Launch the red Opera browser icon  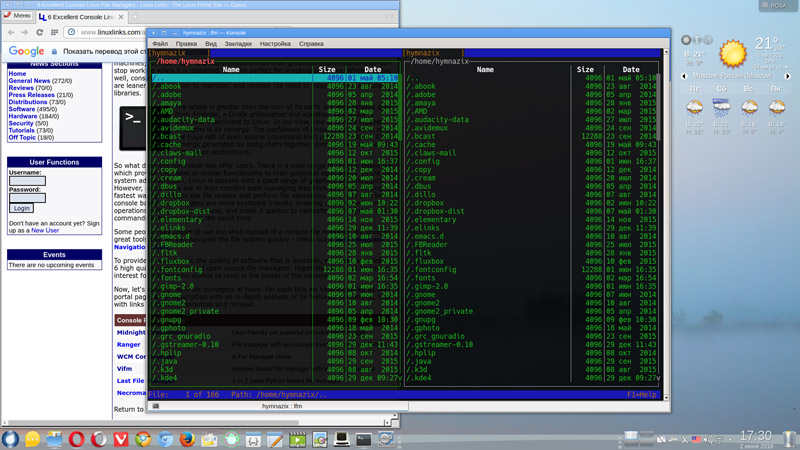pos(77,439)
